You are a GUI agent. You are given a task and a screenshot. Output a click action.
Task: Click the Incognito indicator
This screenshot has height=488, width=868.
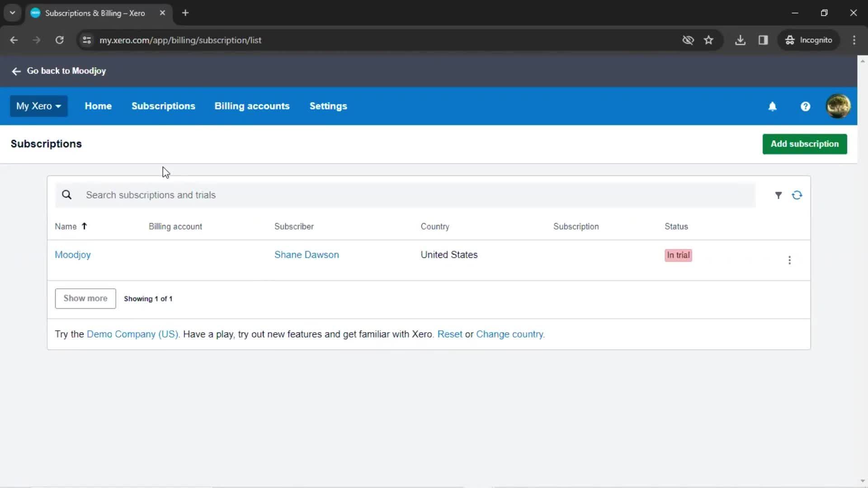(x=808, y=40)
